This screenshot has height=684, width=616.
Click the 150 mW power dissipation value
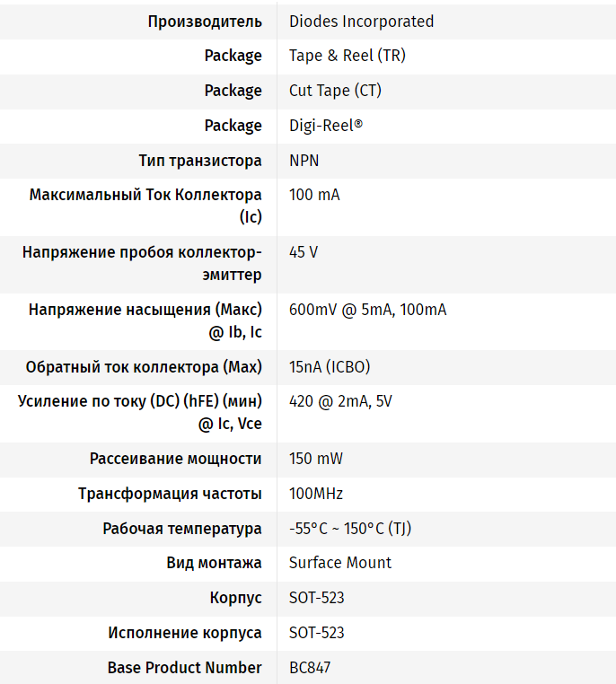[316, 459]
